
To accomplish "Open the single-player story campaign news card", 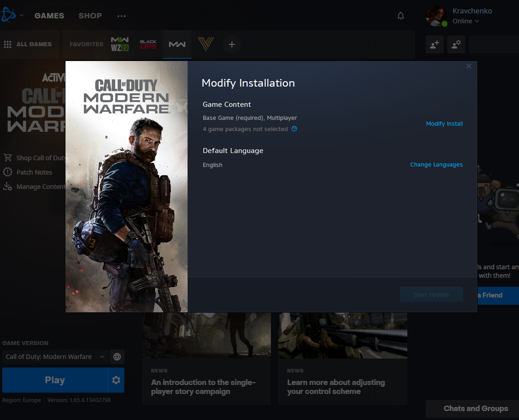I will pyautogui.click(x=206, y=359).
